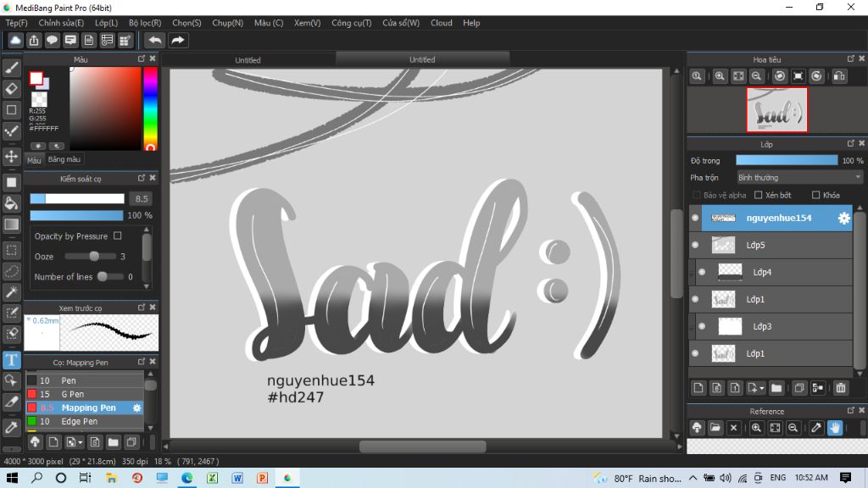
Task: Select the Edge Pen brush
Action: coord(85,421)
